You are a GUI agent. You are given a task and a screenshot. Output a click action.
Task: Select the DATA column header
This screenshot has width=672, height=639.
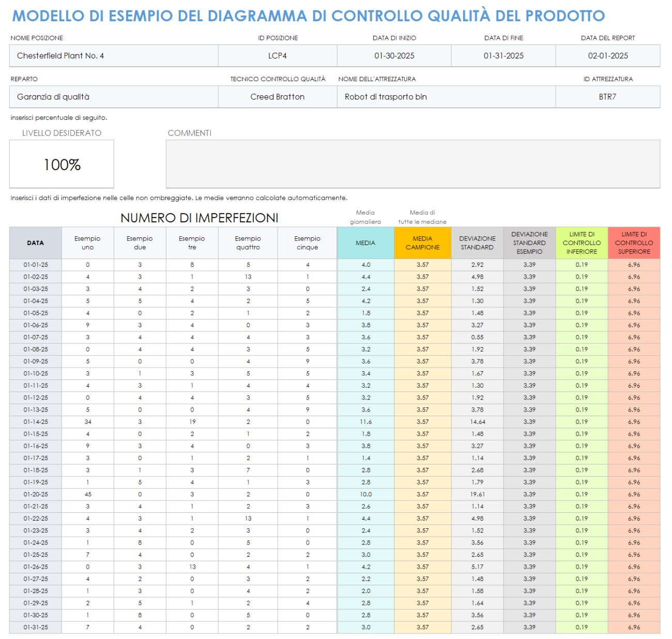click(x=34, y=242)
